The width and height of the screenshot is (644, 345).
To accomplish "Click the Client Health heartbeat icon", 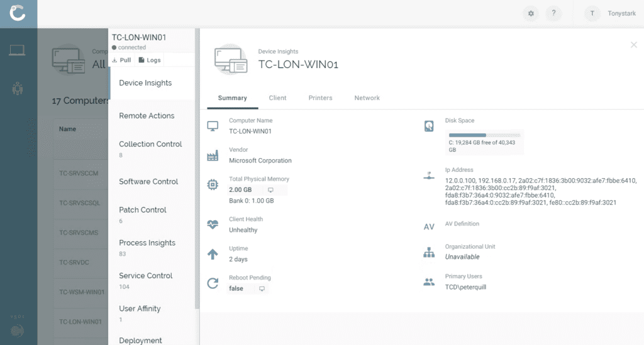I will point(213,225).
